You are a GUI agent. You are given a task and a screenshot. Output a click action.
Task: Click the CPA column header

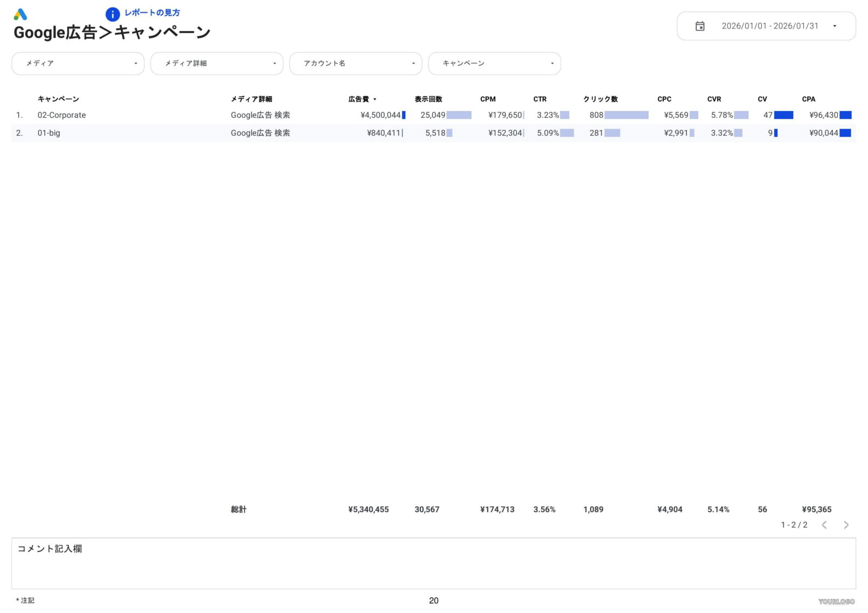click(x=808, y=99)
